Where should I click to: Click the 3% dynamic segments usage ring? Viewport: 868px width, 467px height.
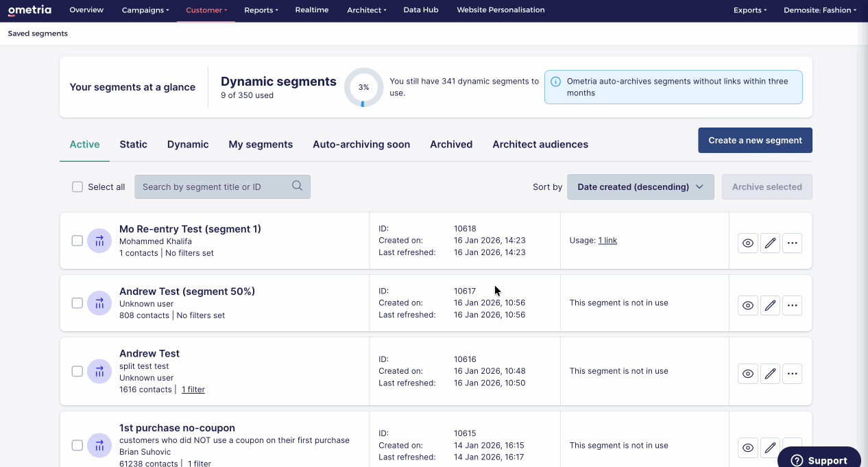(363, 87)
